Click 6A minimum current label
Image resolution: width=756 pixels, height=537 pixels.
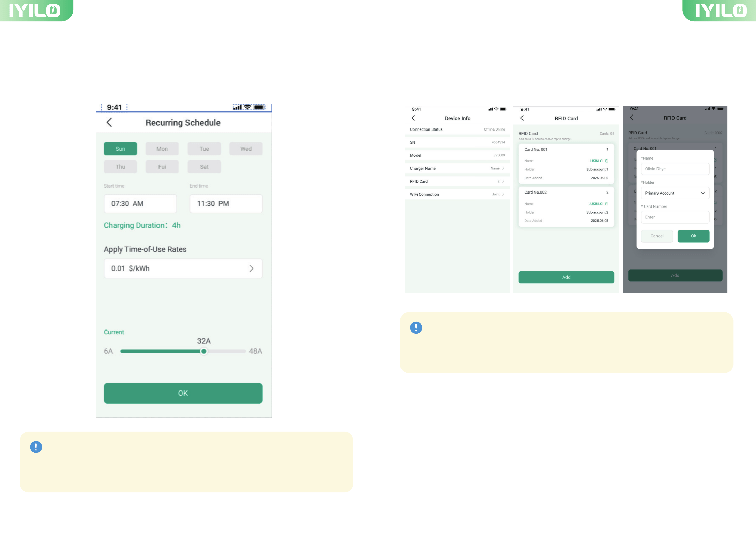pyautogui.click(x=108, y=351)
